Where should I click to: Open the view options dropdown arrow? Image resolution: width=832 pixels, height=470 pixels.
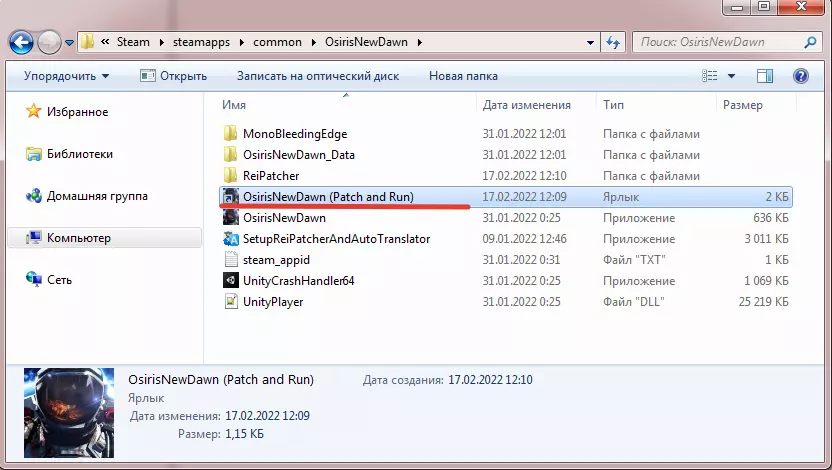731,76
